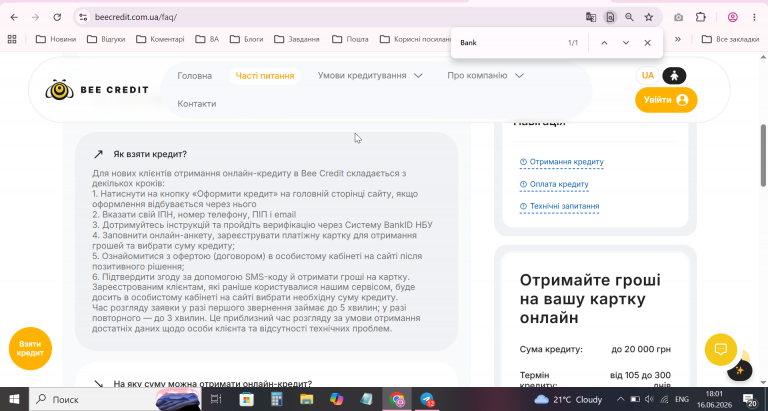Open the Коментарі bookmark folder
Image resolution: width=768 pixels, height=411 pixels.
click(x=160, y=39)
